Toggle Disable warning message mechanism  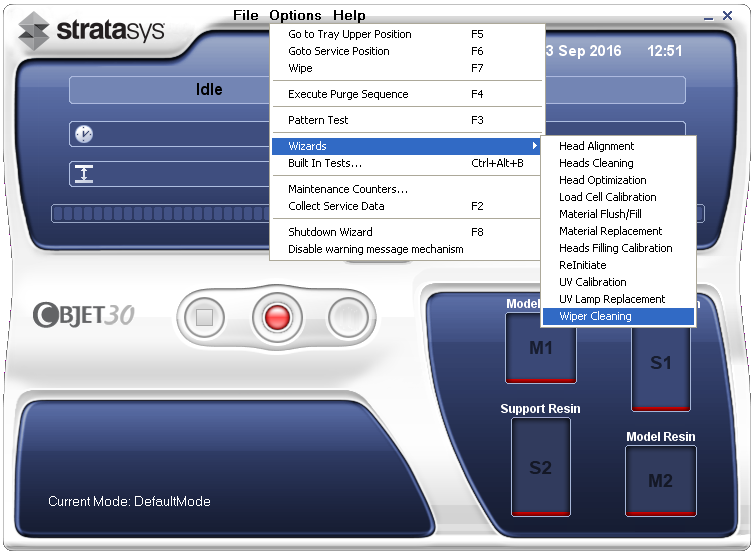376,249
